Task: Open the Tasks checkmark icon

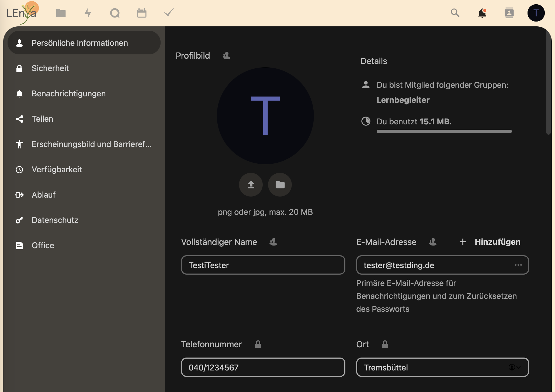Action: click(x=169, y=12)
